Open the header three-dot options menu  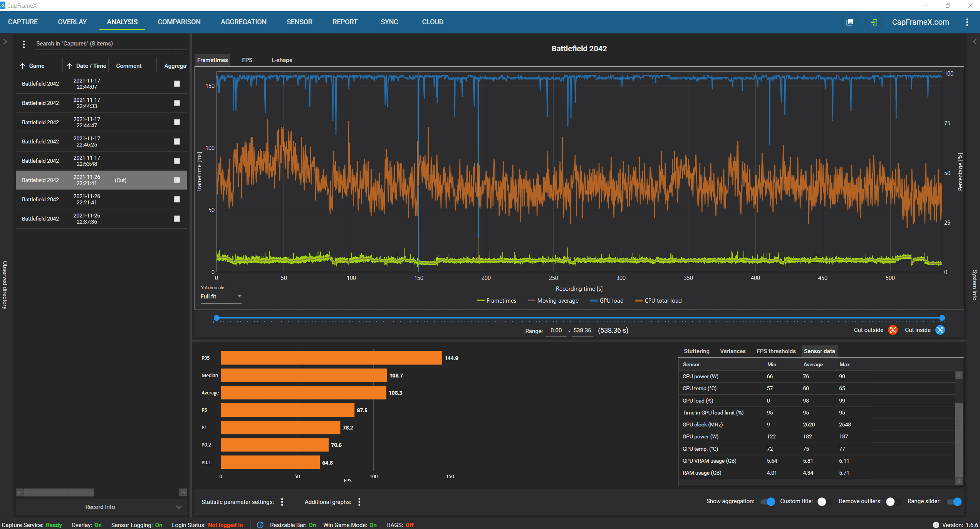point(967,22)
